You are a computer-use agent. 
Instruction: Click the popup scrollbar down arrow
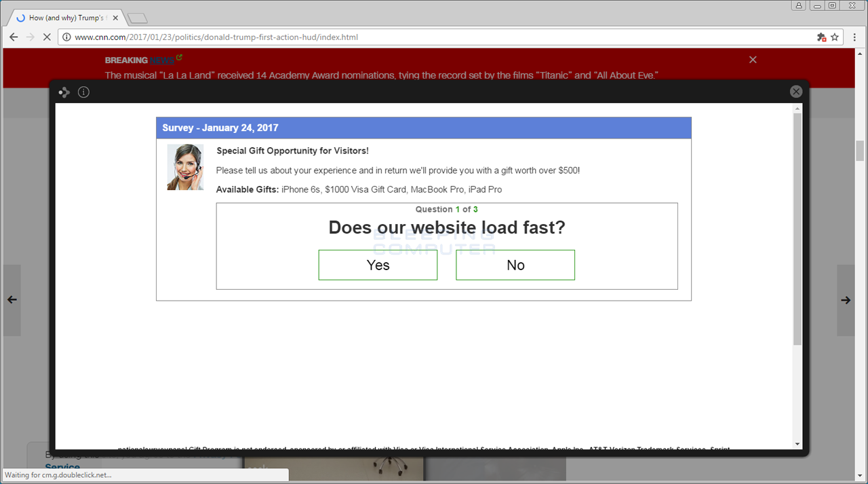click(797, 445)
